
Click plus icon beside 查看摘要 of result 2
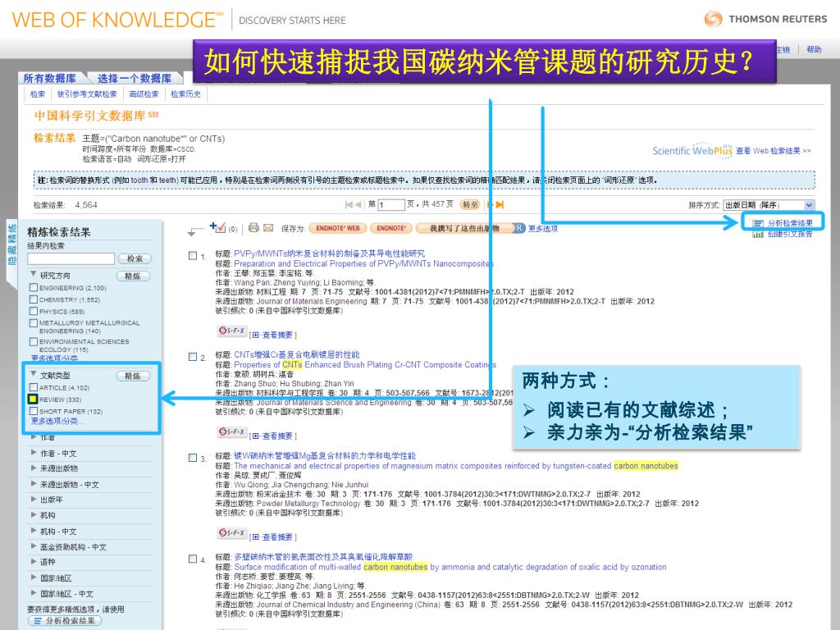click(x=256, y=436)
